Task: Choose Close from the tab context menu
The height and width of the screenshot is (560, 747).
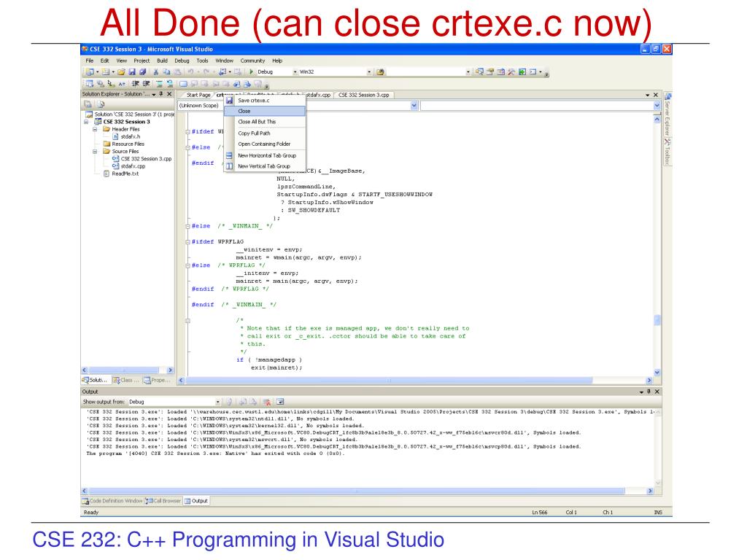Action: (264, 111)
